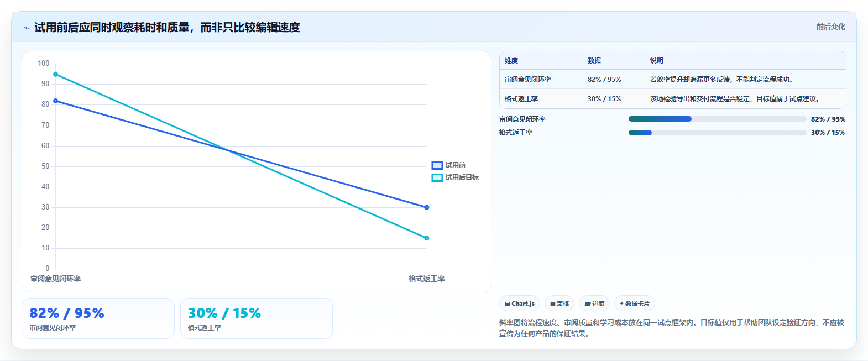Screen dimensions: 868x361
Task: Click the y-axis tick 50
Action: 45,166
